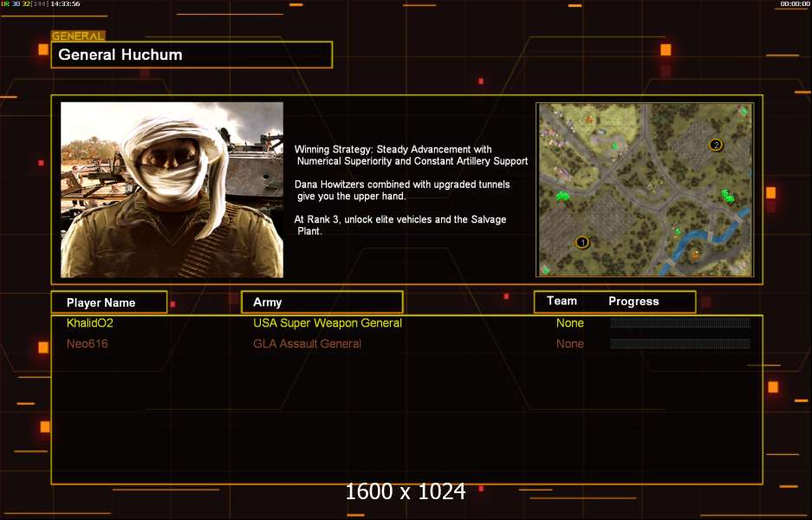Select player KhalidO2
Viewport: 812px width, 520px height.
[90, 323]
